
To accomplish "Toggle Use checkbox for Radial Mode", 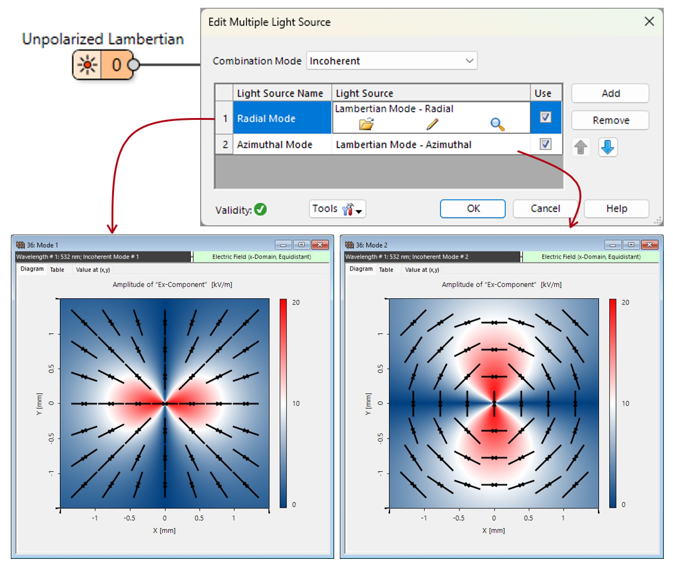I will click(x=545, y=118).
